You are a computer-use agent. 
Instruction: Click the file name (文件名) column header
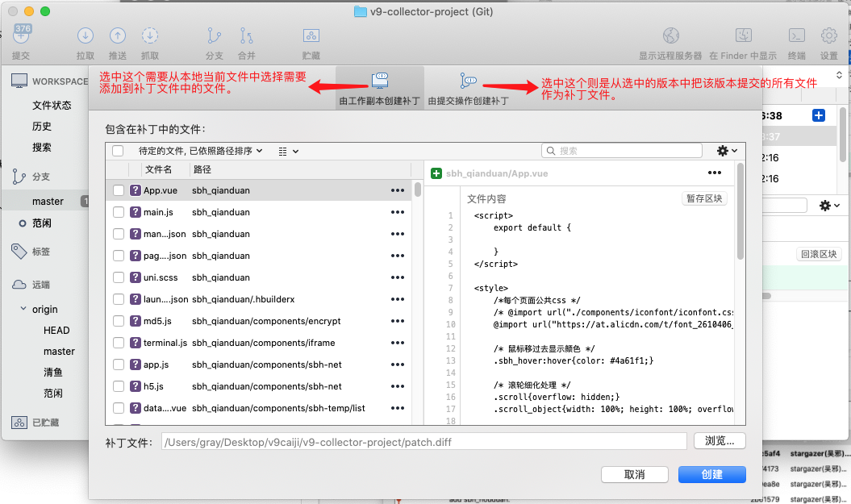[158, 169]
